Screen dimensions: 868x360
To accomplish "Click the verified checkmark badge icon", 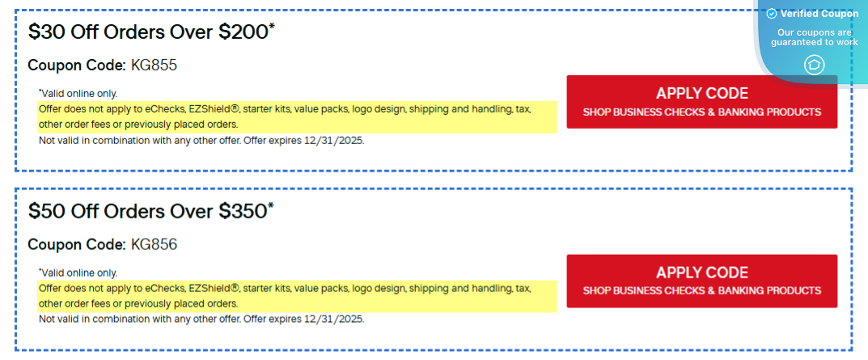I will tap(772, 14).
